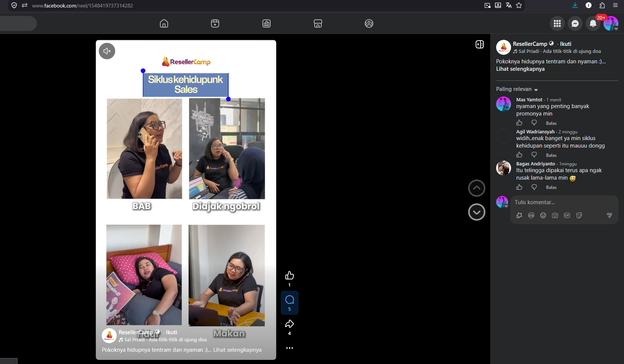Image resolution: width=624 pixels, height=364 pixels.
Task: Click the browser address bar URL
Action: (x=82, y=6)
